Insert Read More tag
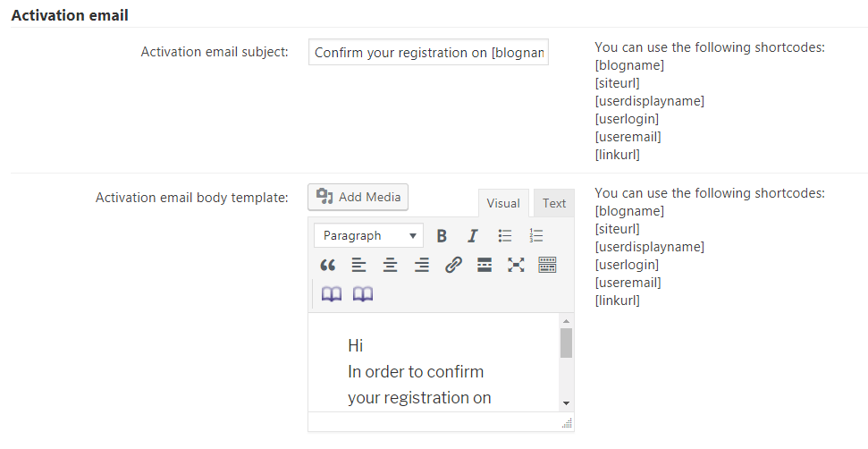Image resolution: width=868 pixels, height=449 pixels. click(485, 265)
